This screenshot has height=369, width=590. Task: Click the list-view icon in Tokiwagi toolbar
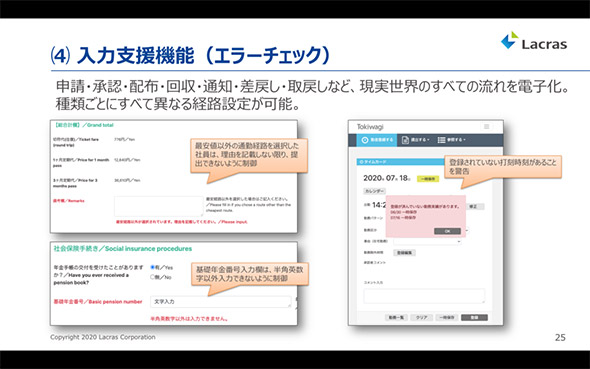click(441, 140)
